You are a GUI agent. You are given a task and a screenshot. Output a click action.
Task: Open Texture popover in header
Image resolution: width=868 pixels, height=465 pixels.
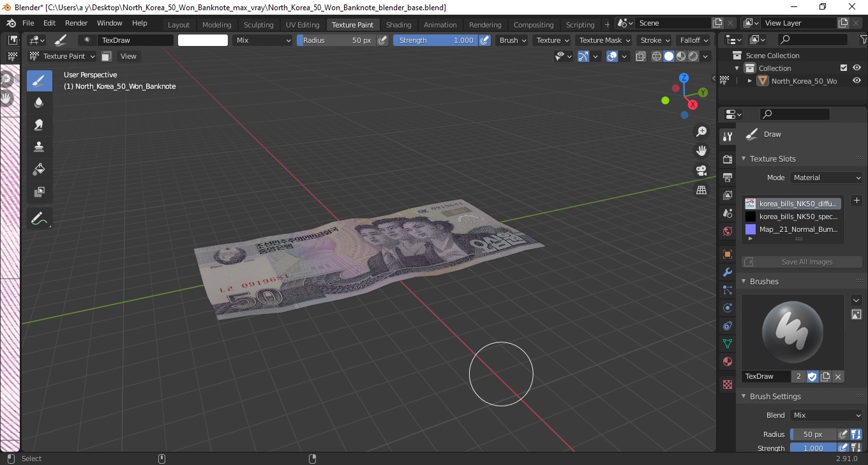pyautogui.click(x=553, y=40)
